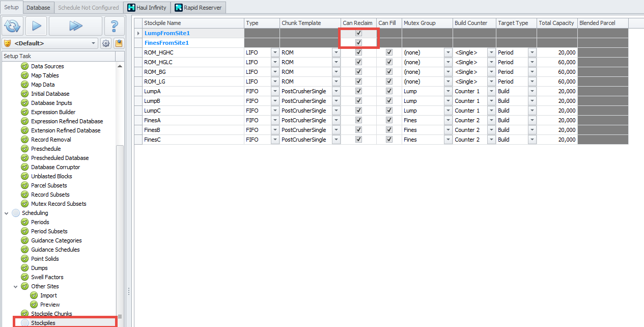644x327 pixels.
Task: Open the Haul Infinity tab
Action: point(147,8)
